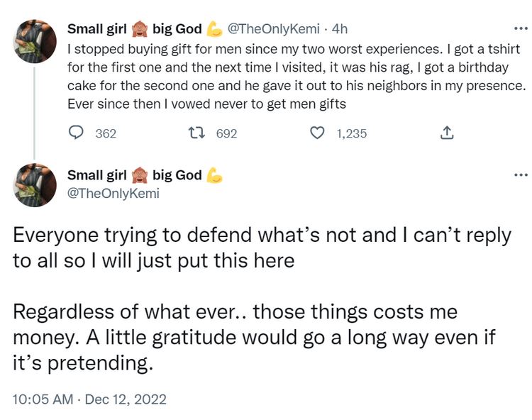Screen dimensions: 532x420
Task: Click display name Small girl big God second tweet
Action: click(145, 175)
